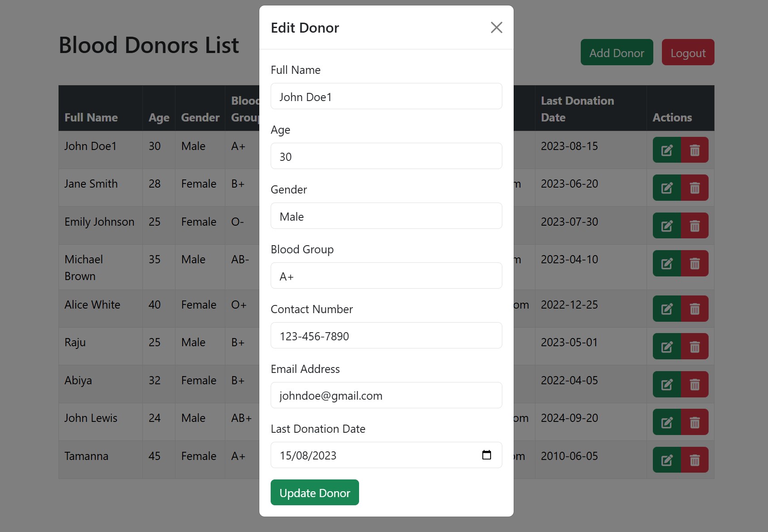Focus the Contact Number field
Viewport: 768px width, 532px height.
click(x=386, y=336)
